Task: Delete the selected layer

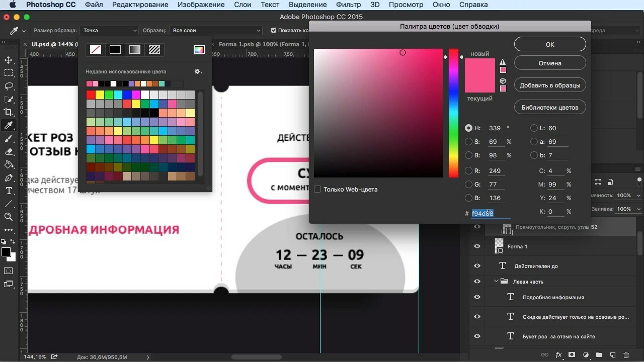Action: pyautogui.click(x=626, y=355)
